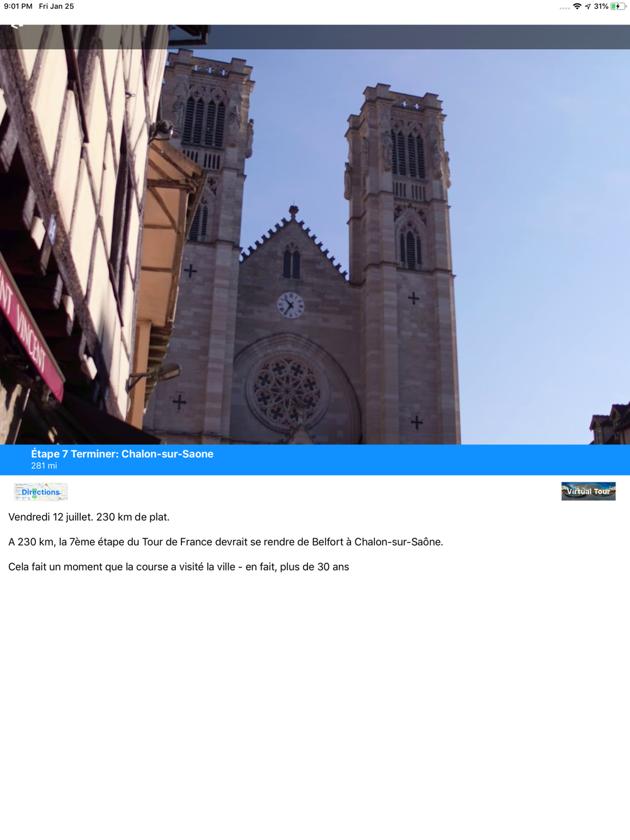630x840 pixels.
Task: Tap the sentence about Belfort à Chalon-sur-Saône
Action: (x=226, y=542)
